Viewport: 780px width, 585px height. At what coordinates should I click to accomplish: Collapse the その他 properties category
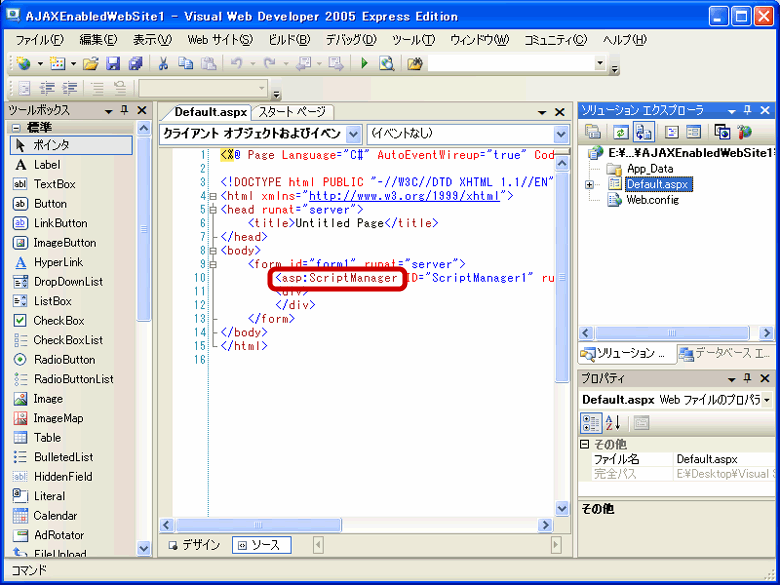pyautogui.click(x=585, y=444)
